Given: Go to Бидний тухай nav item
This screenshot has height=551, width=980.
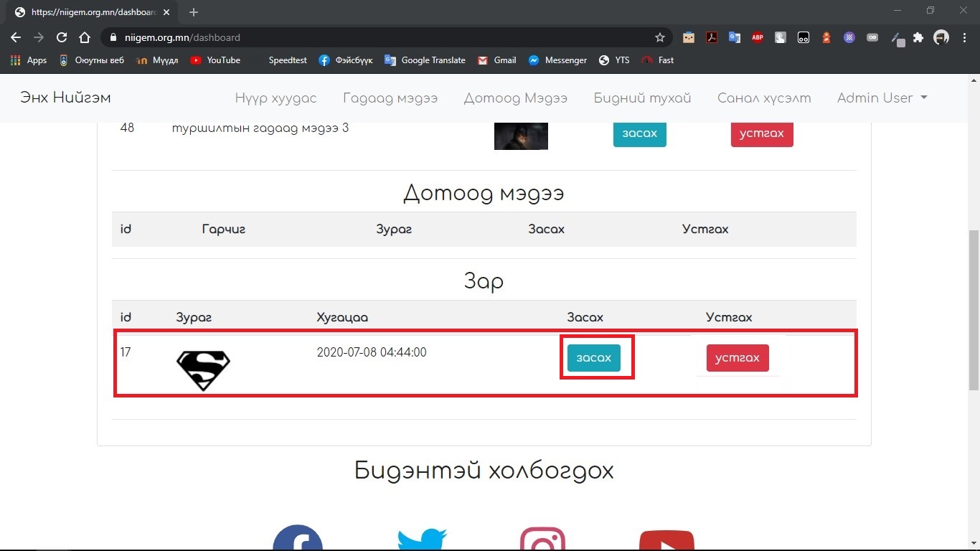Looking at the screenshot, I should (x=642, y=98).
